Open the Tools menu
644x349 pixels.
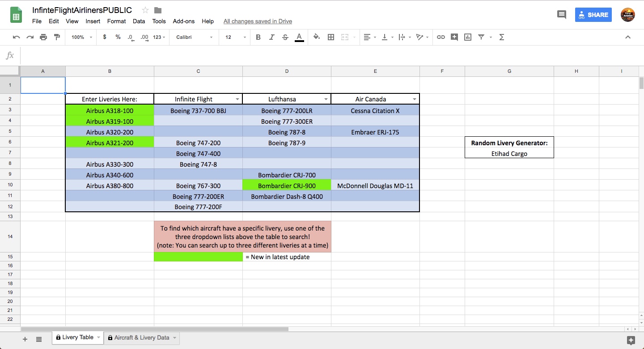(159, 21)
